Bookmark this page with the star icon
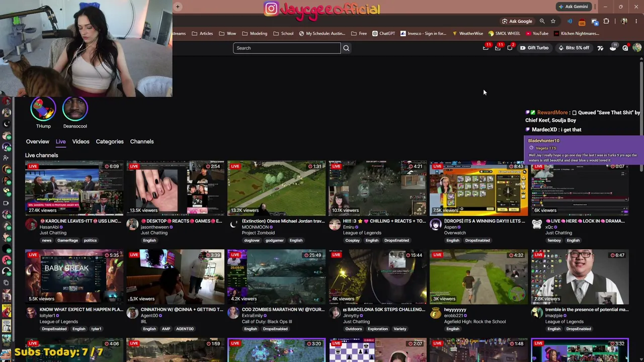 [553, 21]
